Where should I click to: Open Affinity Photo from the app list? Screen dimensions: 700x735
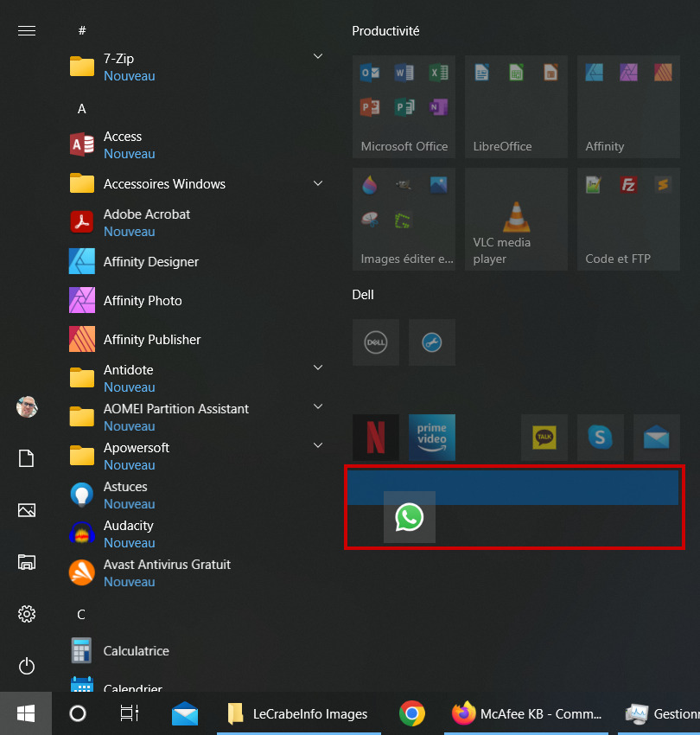tap(197, 300)
